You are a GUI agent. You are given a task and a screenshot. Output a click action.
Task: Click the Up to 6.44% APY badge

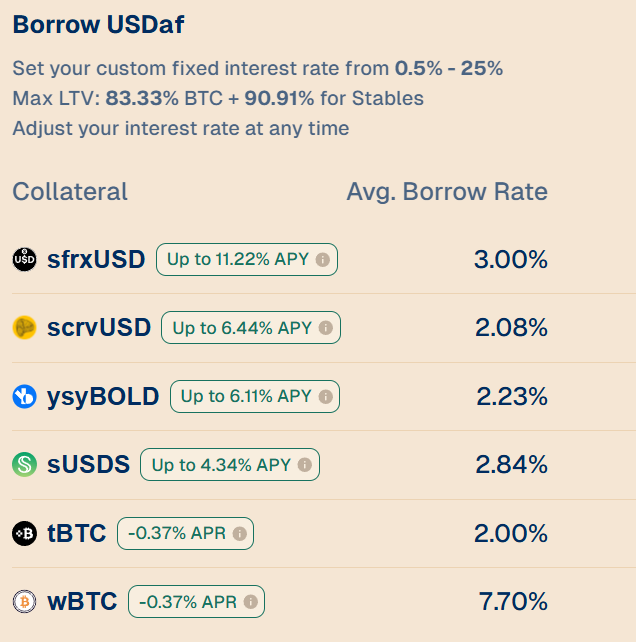pos(251,328)
